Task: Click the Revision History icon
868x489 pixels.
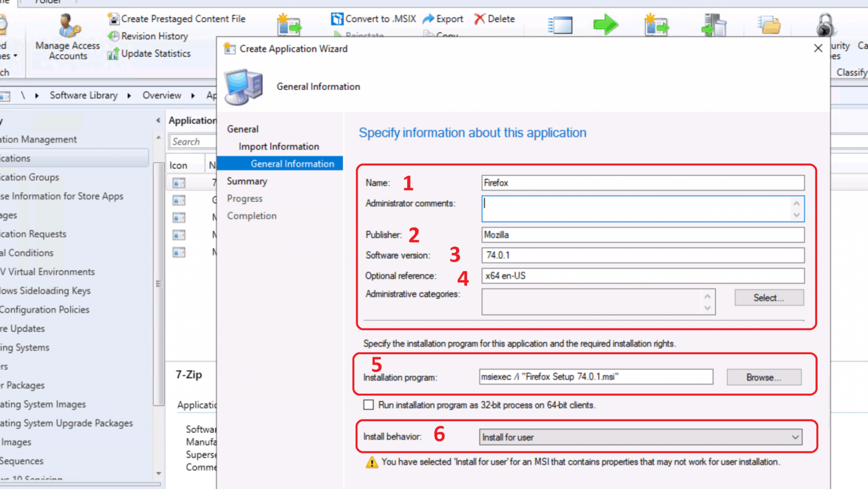Action: (113, 36)
